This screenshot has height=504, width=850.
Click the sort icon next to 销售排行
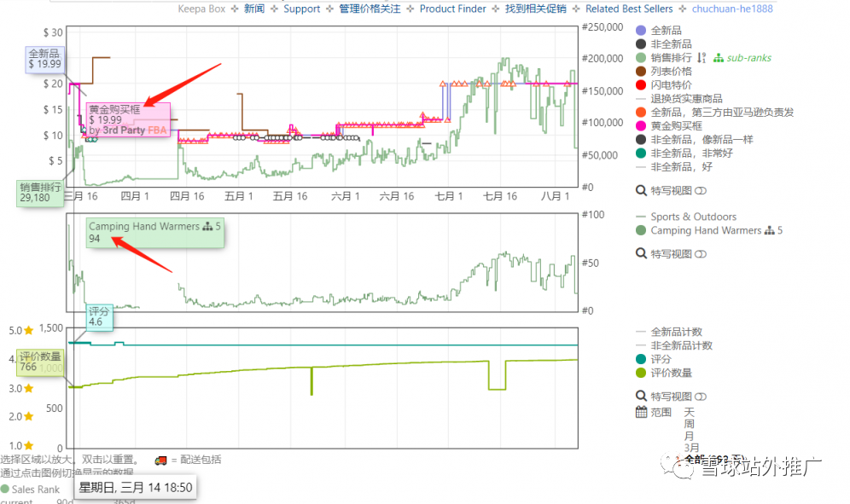(x=702, y=57)
